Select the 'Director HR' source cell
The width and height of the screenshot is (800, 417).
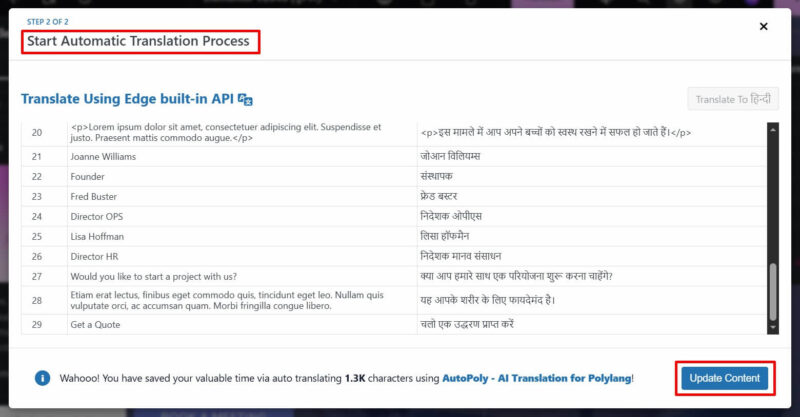click(x=242, y=256)
